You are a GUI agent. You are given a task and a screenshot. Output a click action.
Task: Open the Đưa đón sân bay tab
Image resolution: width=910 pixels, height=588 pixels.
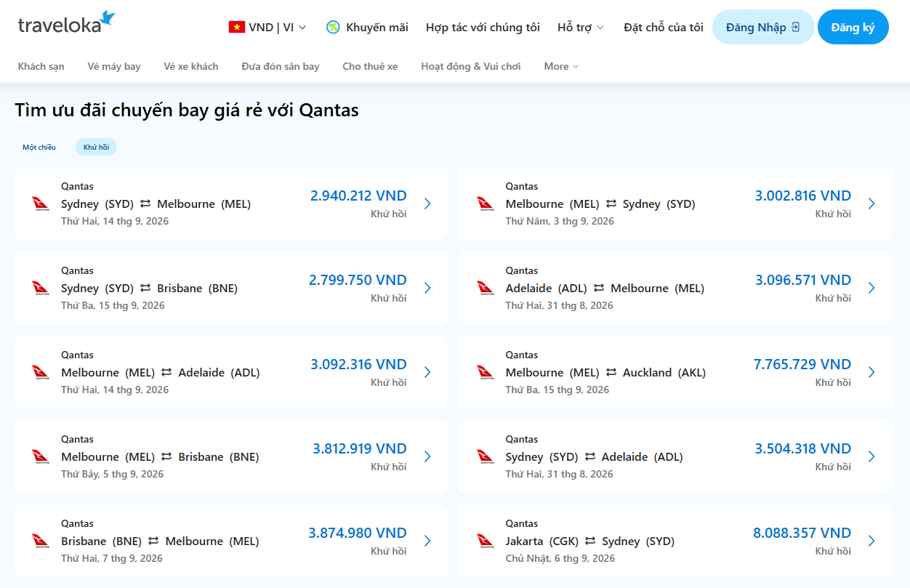tap(281, 66)
